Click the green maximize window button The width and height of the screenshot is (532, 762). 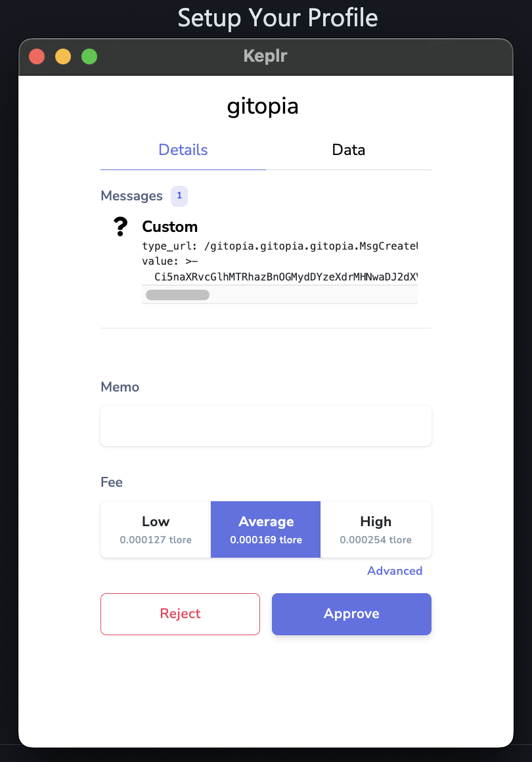[x=89, y=56]
